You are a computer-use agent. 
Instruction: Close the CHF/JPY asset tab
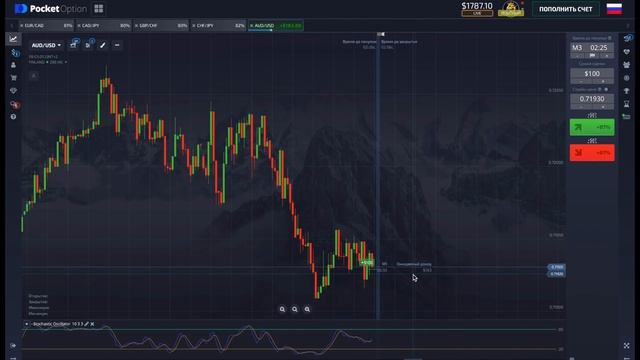(194, 26)
